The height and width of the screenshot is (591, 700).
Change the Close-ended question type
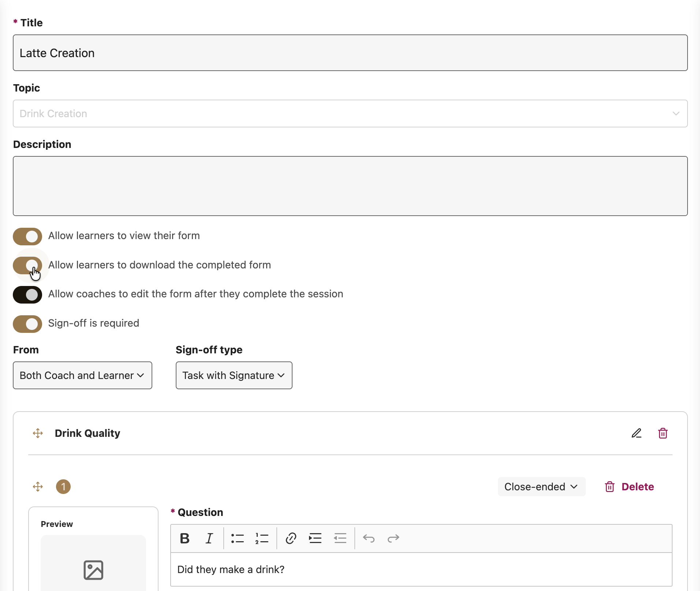pyautogui.click(x=541, y=487)
